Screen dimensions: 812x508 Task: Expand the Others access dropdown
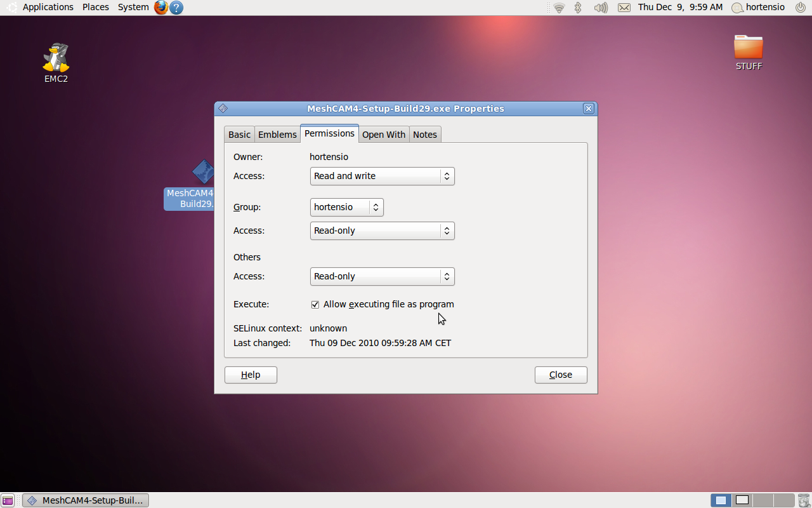point(382,276)
